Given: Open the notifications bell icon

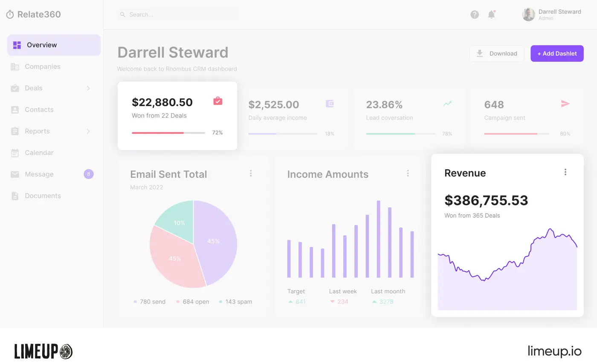Looking at the screenshot, I should (x=492, y=14).
